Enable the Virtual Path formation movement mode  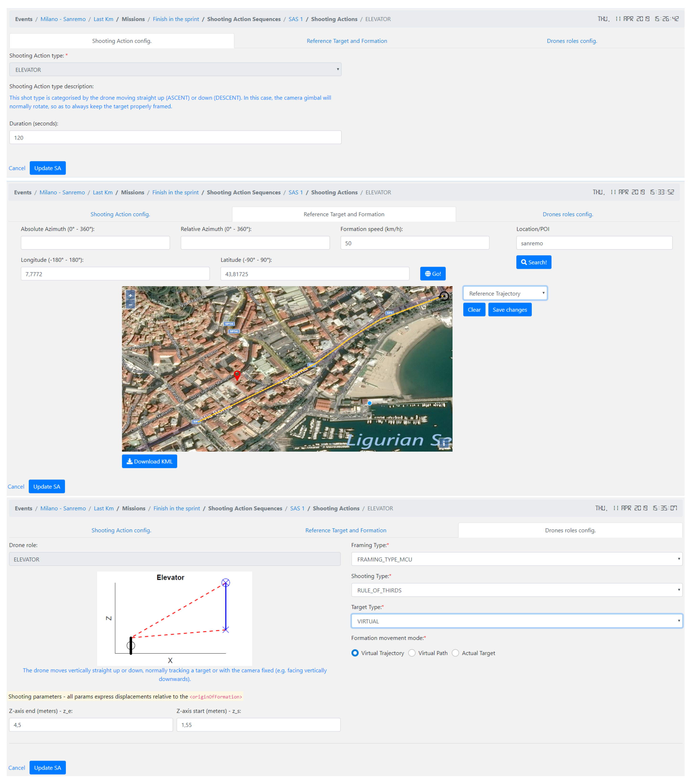coord(412,653)
